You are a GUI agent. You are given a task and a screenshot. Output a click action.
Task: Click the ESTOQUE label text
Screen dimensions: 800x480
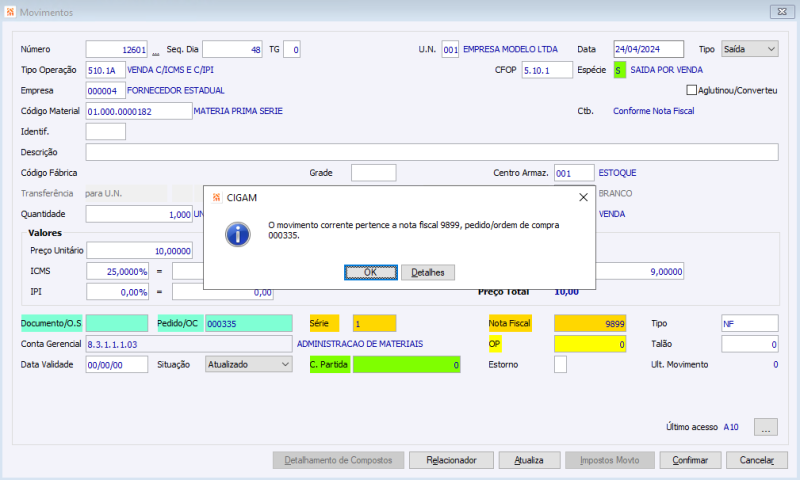tap(617, 172)
